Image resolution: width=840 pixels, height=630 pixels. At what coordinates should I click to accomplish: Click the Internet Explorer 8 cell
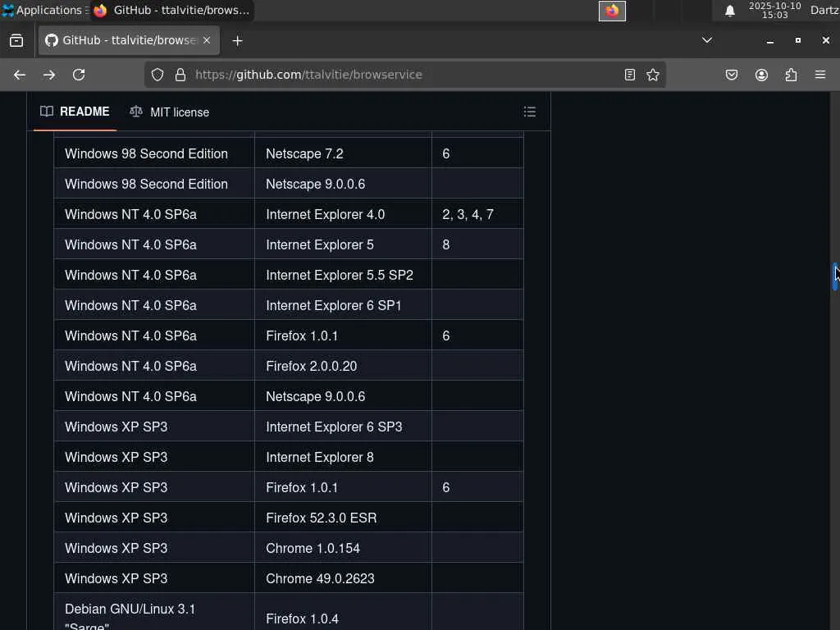tap(343, 457)
